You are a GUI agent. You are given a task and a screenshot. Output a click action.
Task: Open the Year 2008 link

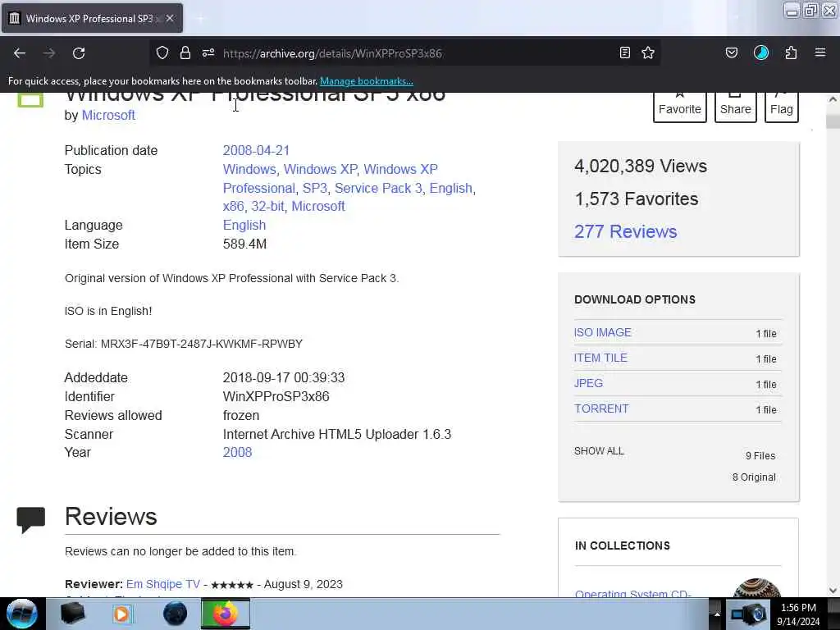[x=237, y=452]
